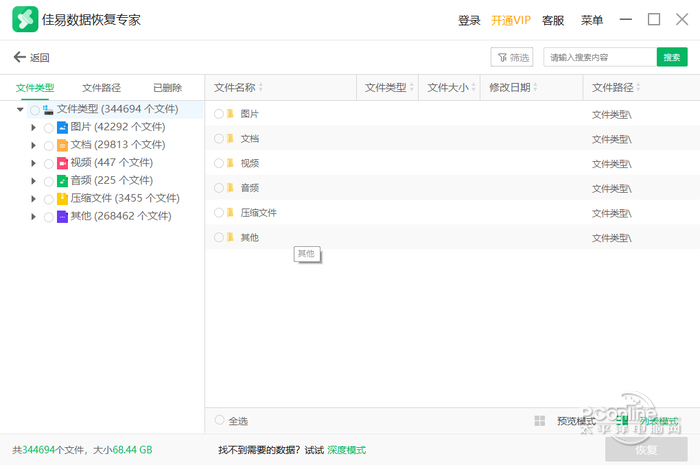700x465 pixels.
Task: Open the 筛选 filter button
Action: click(x=512, y=58)
